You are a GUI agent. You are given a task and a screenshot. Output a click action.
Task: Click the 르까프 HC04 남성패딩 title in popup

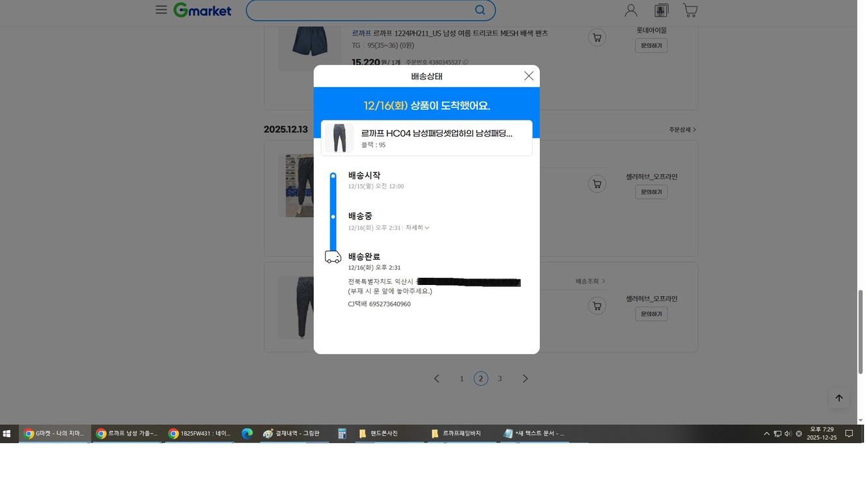tap(437, 133)
